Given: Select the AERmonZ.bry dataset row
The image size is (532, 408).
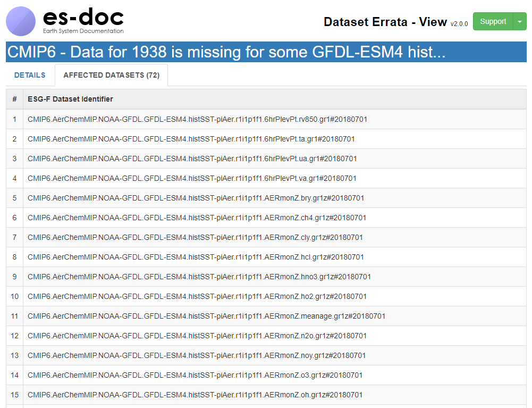Looking at the screenshot, I should pyautogui.click(x=196, y=198).
